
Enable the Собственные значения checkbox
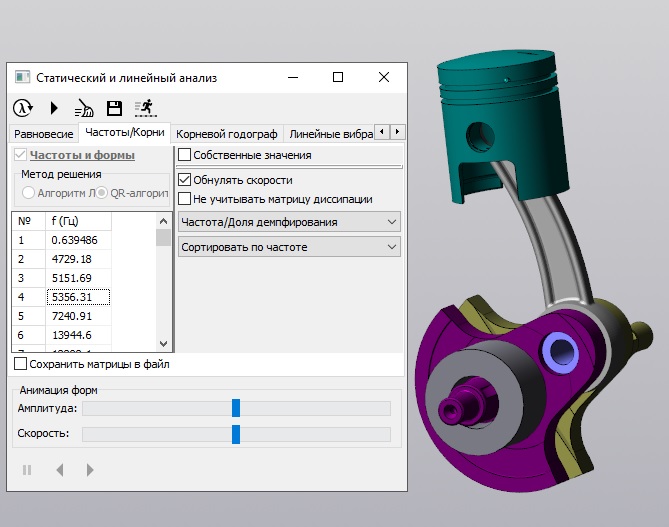click(184, 155)
